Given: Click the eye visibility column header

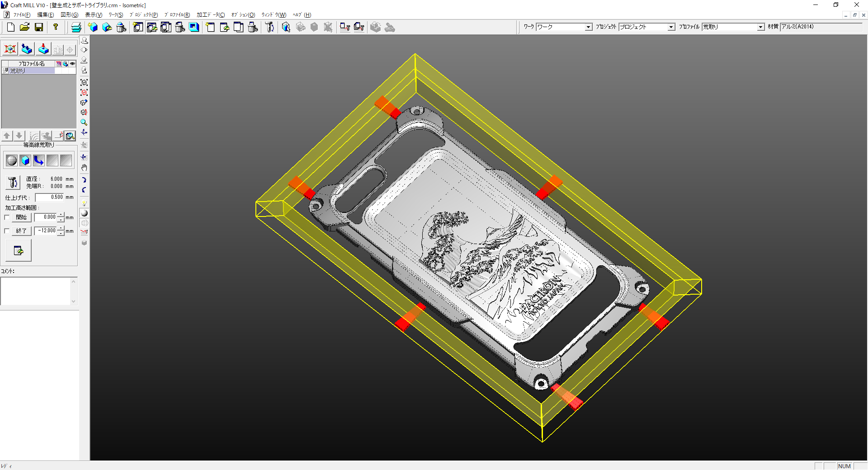Looking at the screenshot, I should pyautogui.click(x=72, y=64).
